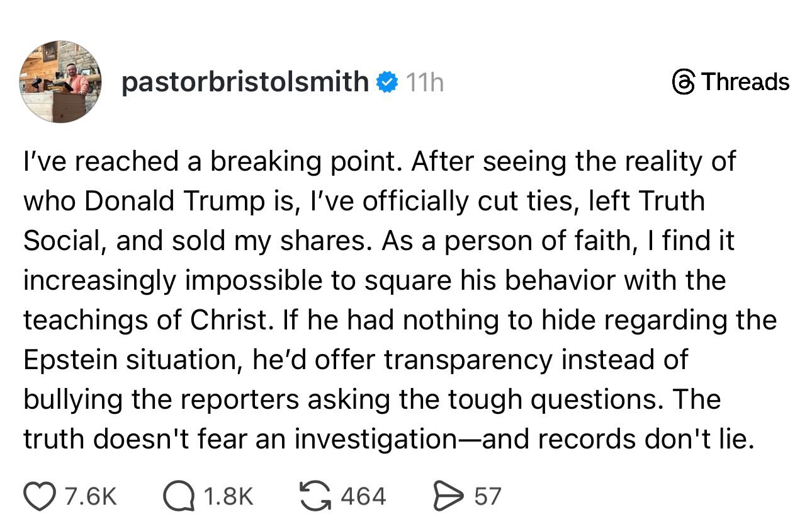Viewport: 812px width, 531px height.
Task: Open the pastorbristolsmith username link
Action: coord(244,83)
